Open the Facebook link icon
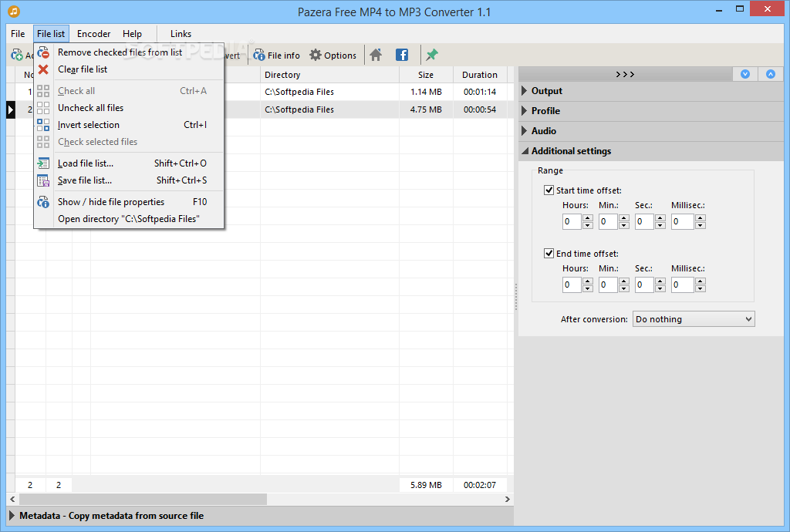Image resolution: width=790 pixels, height=532 pixels. click(401, 55)
